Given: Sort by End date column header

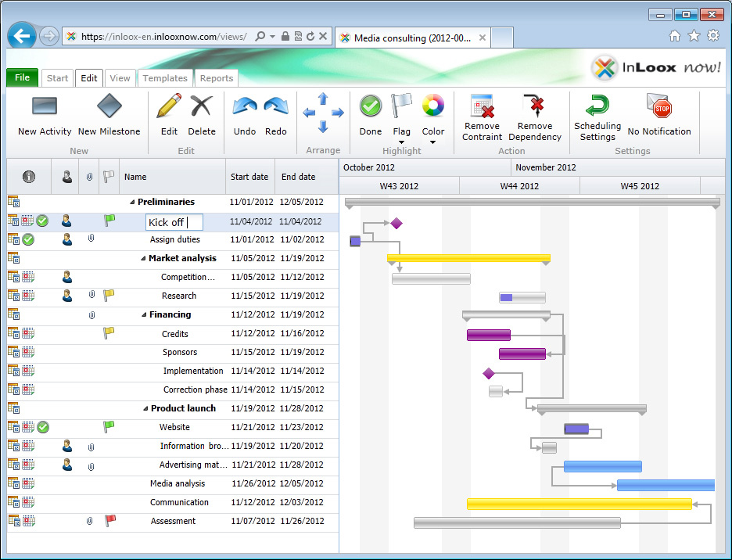Looking at the screenshot, I should 307,177.
